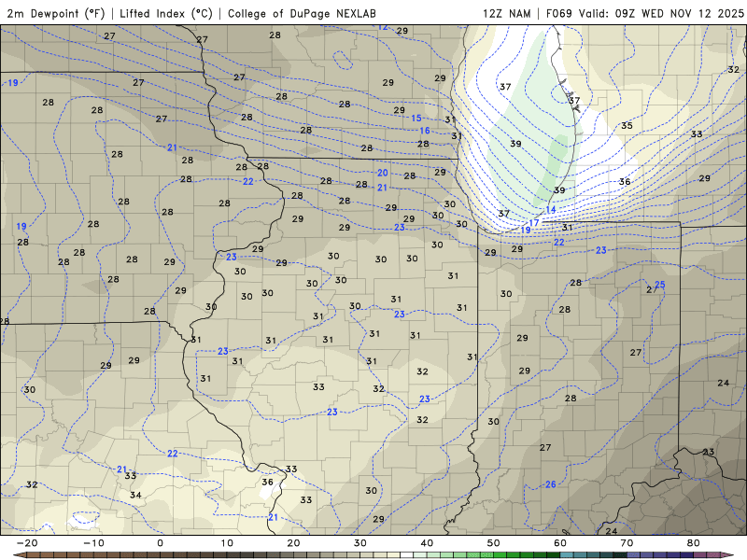Click the blue '26' lifted index label
This screenshot has height=560, width=747.
(x=551, y=484)
